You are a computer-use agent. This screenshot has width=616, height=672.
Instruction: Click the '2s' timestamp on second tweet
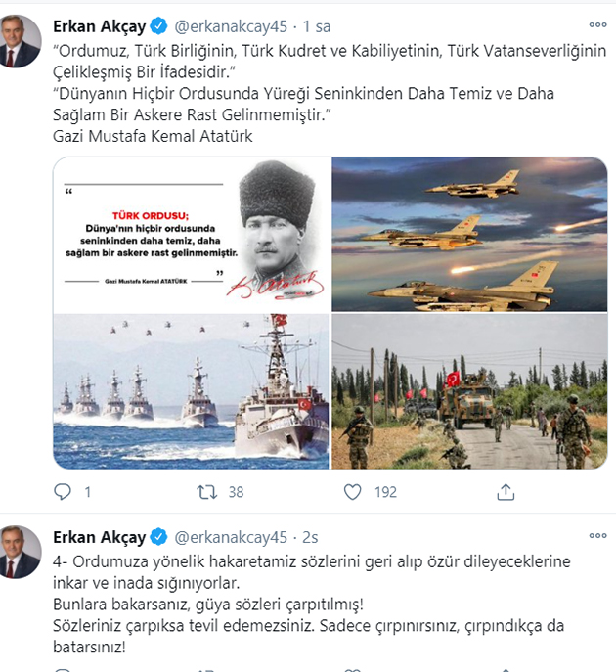pyautogui.click(x=310, y=537)
